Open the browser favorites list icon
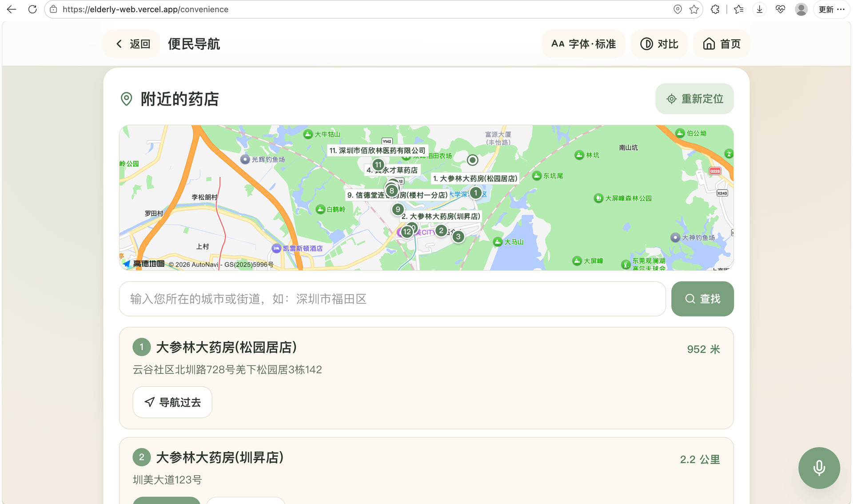 click(739, 9)
